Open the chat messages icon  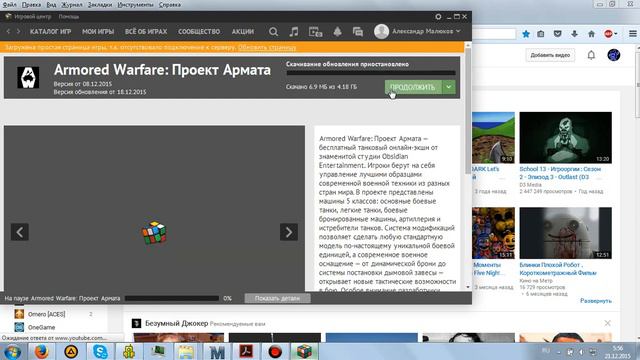click(358, 31)
